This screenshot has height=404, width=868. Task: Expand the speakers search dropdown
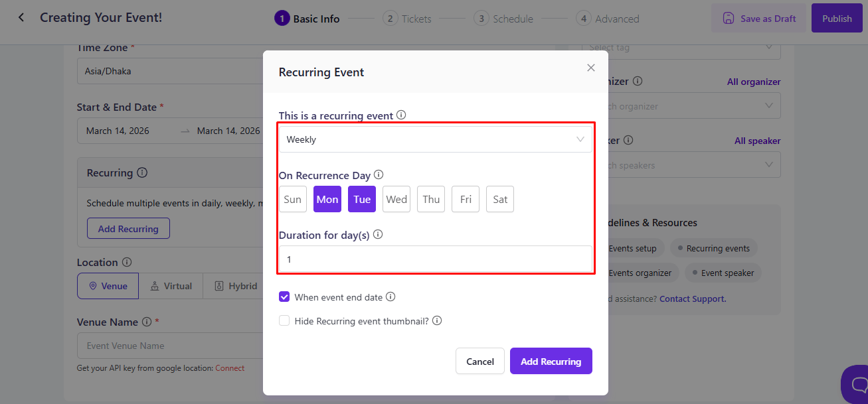pos(769,165)
